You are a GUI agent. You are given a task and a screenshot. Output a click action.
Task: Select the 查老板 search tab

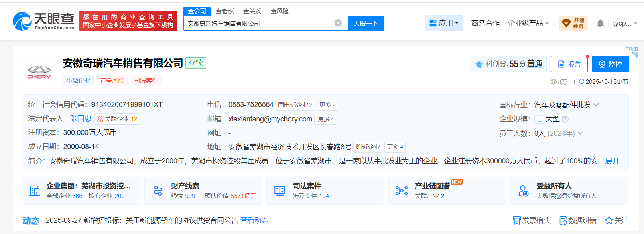coord(225,11)
